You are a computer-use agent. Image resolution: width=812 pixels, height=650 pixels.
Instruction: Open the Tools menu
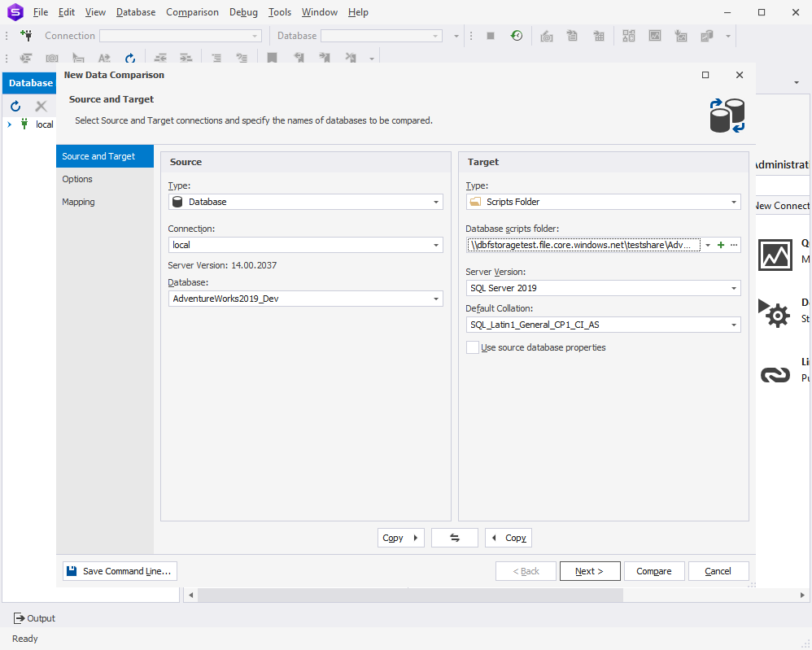click(280, 12)
